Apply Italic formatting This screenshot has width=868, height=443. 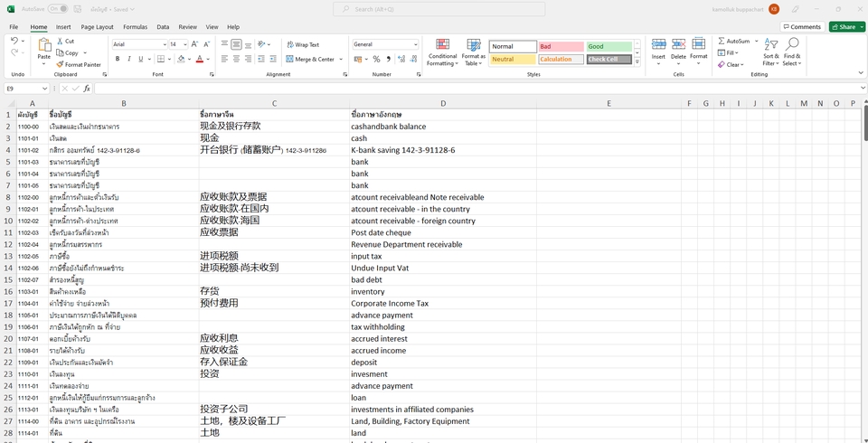pyautogui.click(x=129, y=59)
